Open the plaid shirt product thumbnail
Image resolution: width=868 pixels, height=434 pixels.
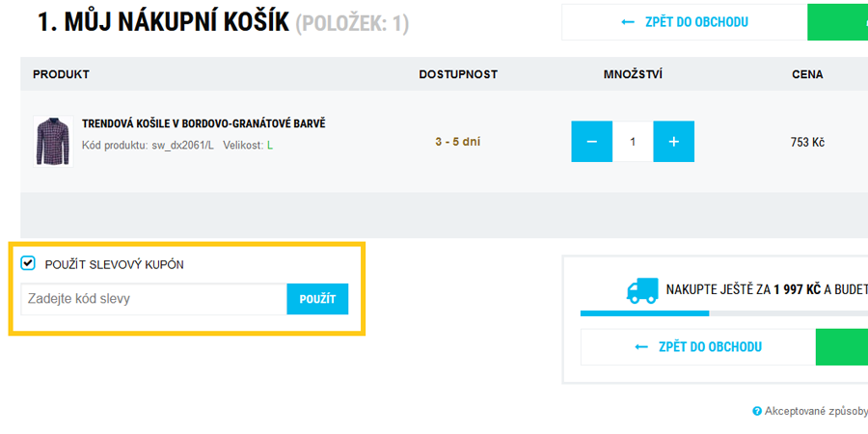53,142
